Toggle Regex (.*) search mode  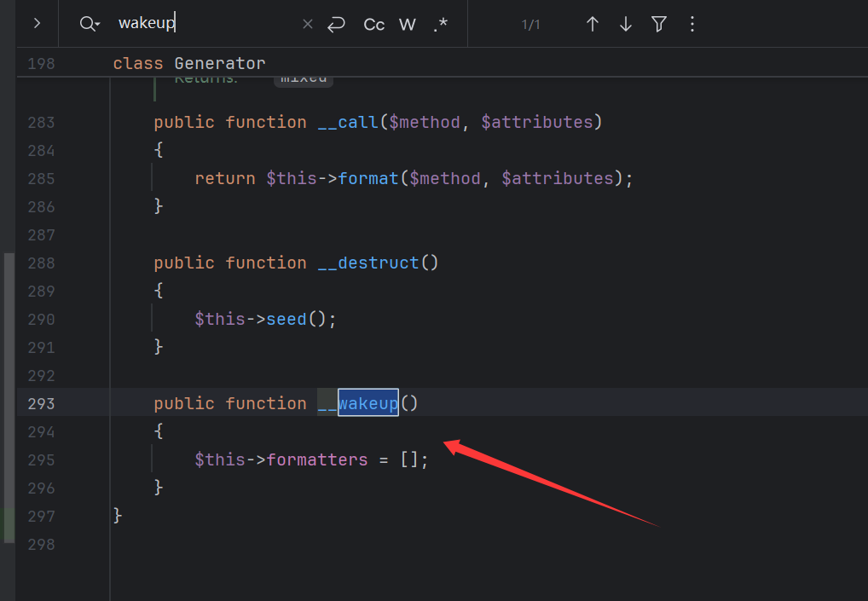click(440, 25)
